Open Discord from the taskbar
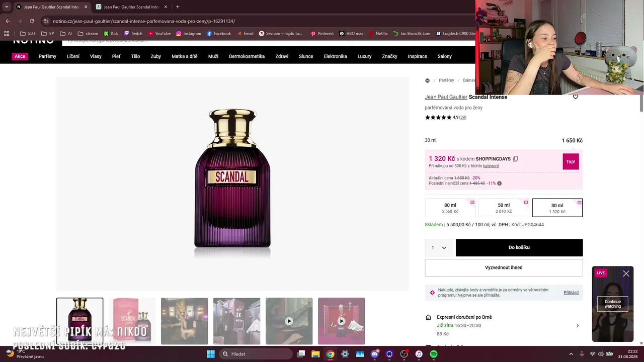Viewport: 644px width, 362px height. (x=374, y=354)
